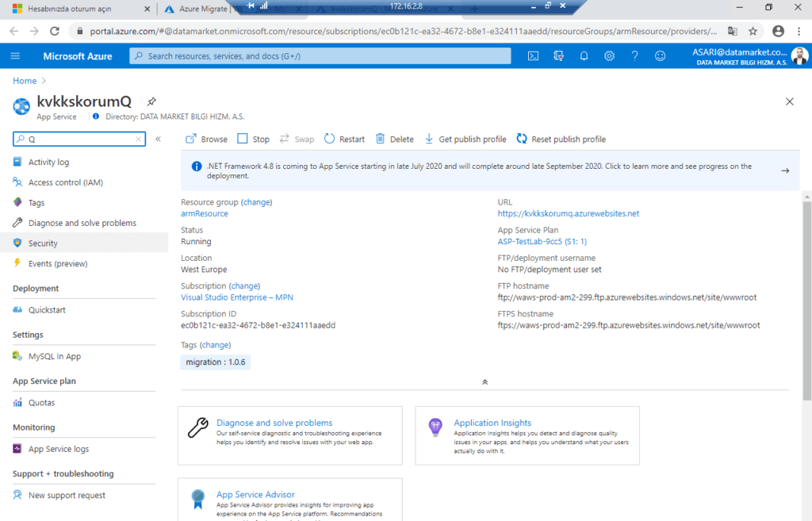Open the Help question mark icon
The height and width of the screenshot is (521, 812).
click(634, 56)
